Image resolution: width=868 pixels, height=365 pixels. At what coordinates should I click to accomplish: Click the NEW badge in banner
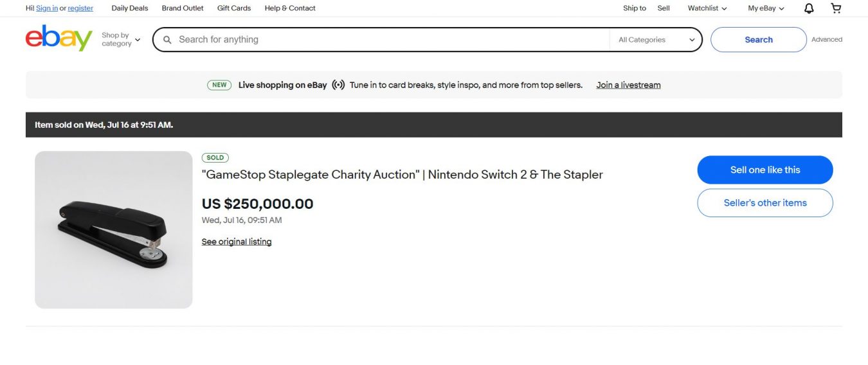(x=219, y=85)
